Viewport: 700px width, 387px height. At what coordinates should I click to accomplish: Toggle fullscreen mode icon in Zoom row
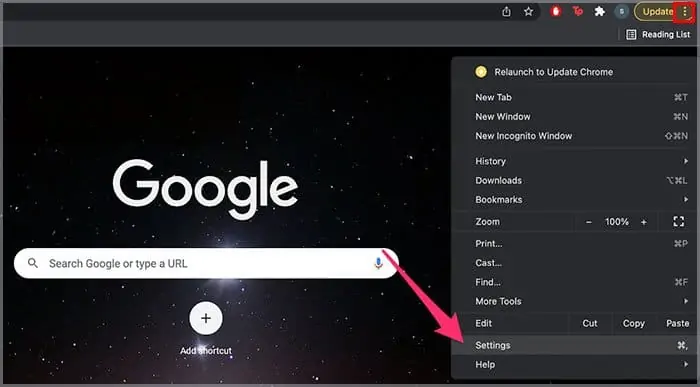point(679,221)
